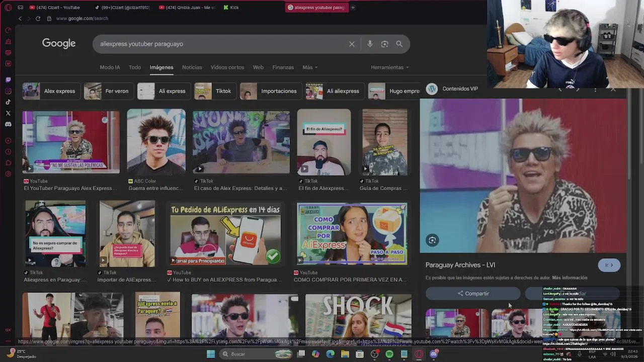Click into the Google search input field

tap(221, 44)
